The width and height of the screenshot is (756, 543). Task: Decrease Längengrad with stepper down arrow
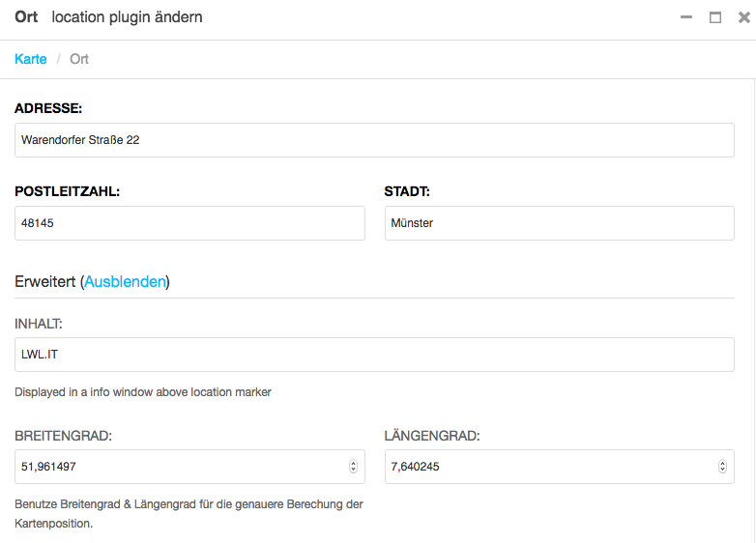[722, 470]
